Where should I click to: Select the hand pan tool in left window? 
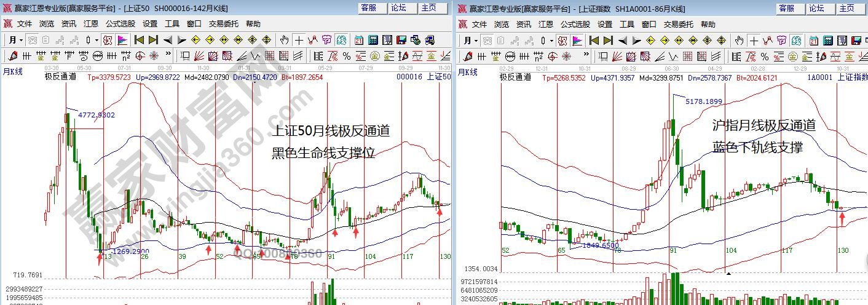[284, 40]
